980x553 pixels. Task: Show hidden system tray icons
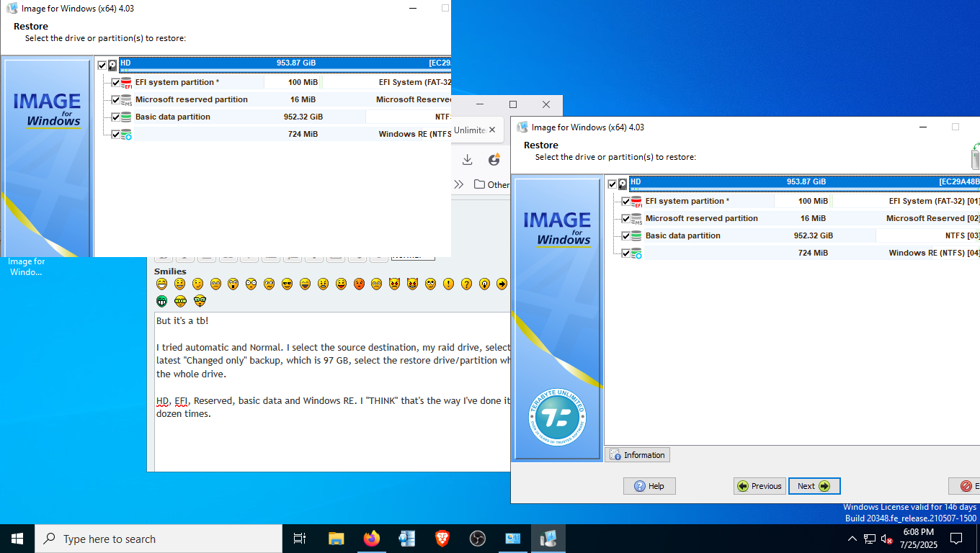pos(852,539)
